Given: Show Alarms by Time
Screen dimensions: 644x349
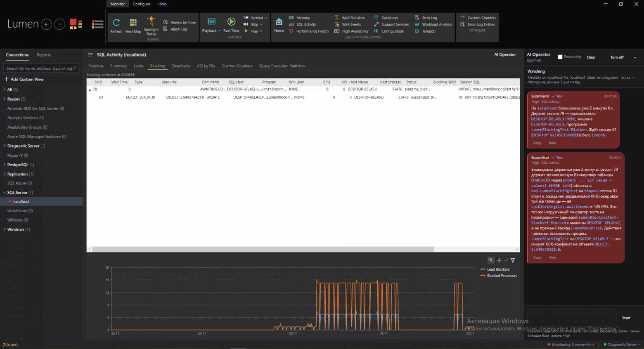Looking at the screenshot, I should tap(180, 22).
